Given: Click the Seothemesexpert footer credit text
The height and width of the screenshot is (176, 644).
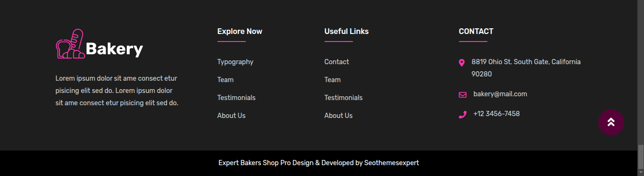Looking at the screenshot, I should (x=392, y=163).
